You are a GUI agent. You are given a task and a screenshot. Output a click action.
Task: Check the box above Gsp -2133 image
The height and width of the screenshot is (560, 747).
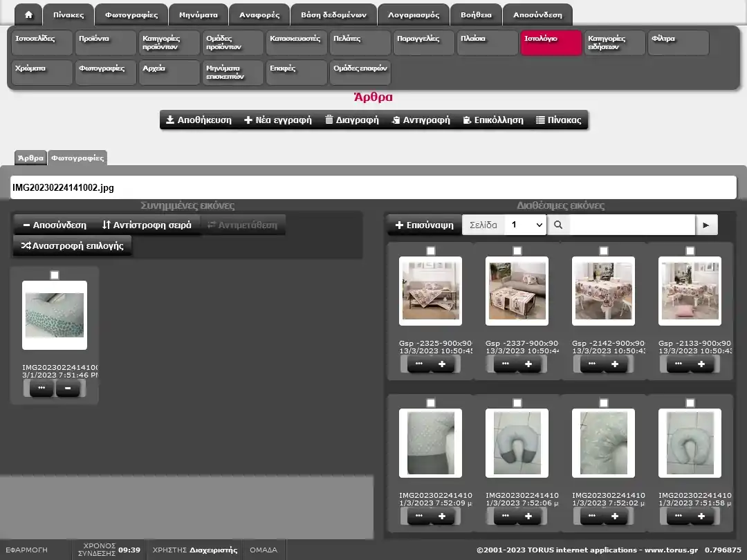click(x=690, y=250)
